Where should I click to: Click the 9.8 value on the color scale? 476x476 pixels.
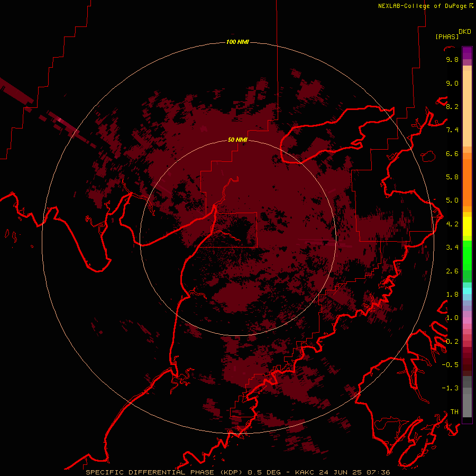coord(452,59)
